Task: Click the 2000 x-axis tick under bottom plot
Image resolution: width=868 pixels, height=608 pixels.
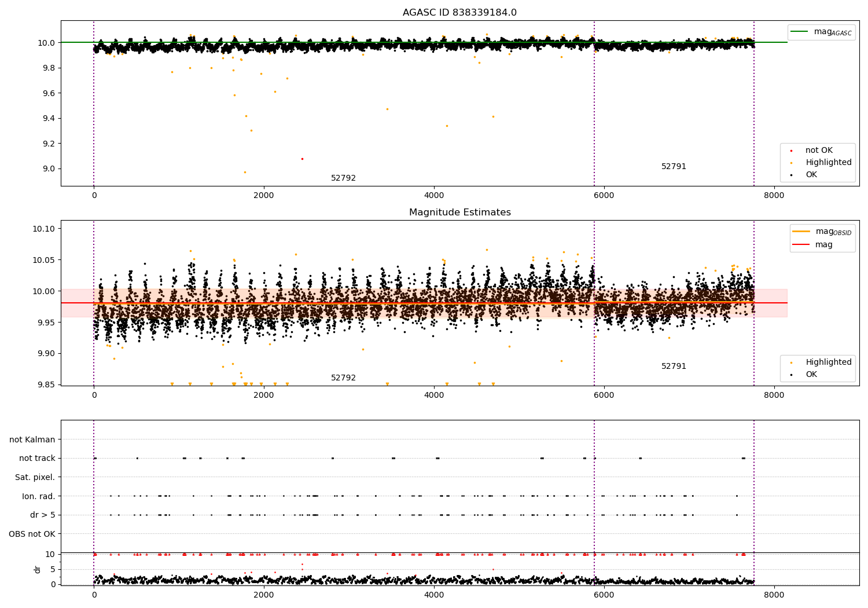Action: tap(264, 595)
